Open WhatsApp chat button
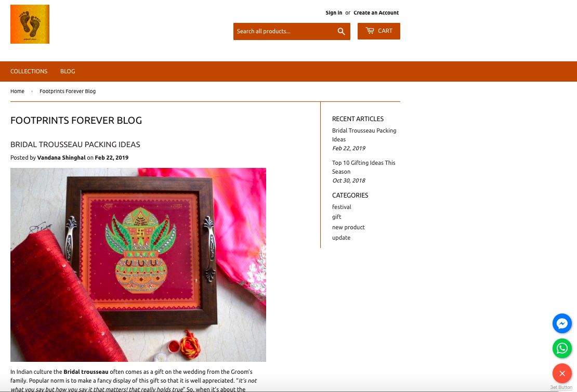Image resolution: width=577 pixels, height=392 pixels. (x=562, y=348)
